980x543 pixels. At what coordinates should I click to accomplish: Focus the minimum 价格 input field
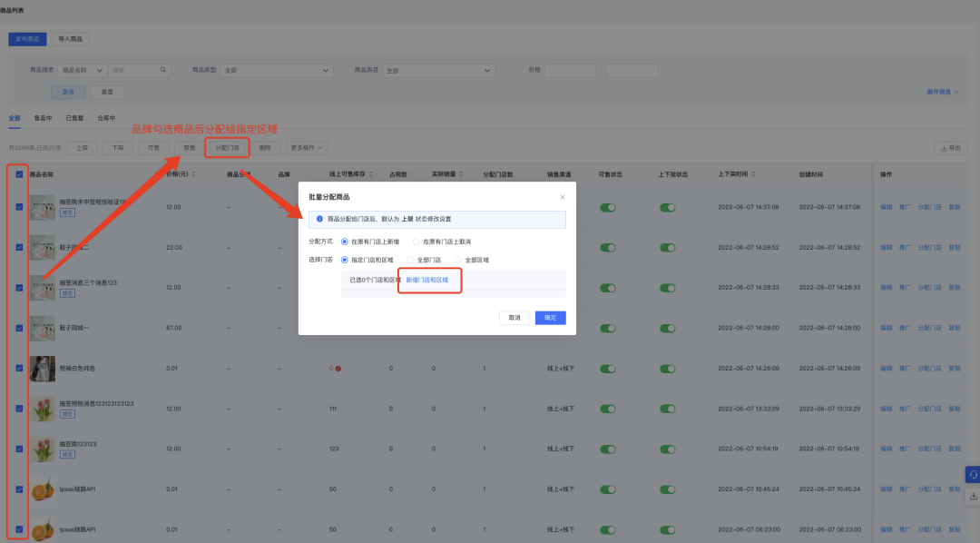(x=570, y=70)
